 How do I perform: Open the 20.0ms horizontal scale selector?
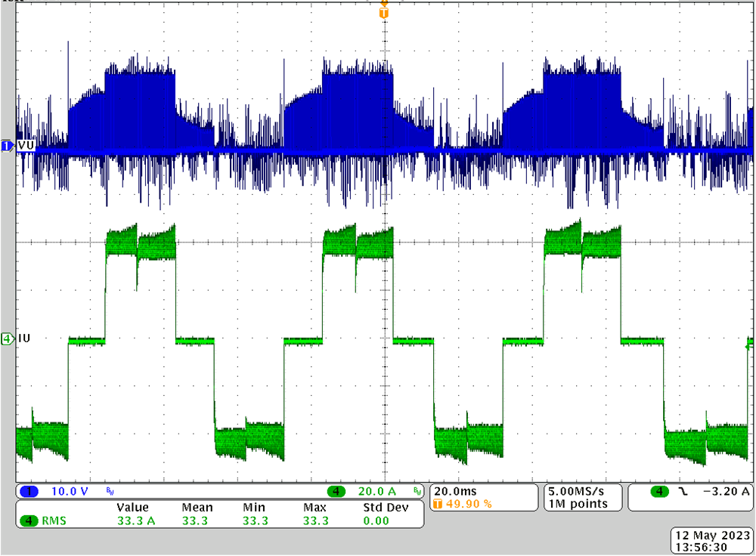(x=456, y=490)
